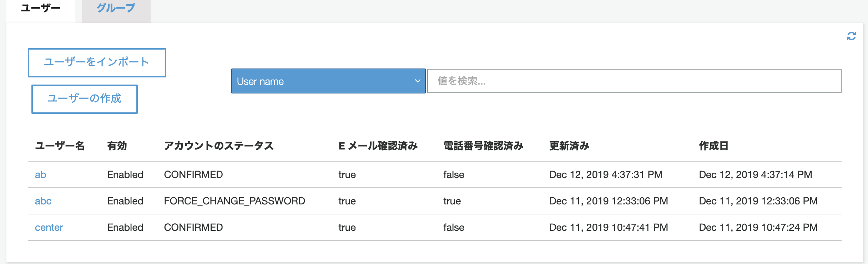Click the 作成日 column header
868x264 pixels.
pos(713,146)
